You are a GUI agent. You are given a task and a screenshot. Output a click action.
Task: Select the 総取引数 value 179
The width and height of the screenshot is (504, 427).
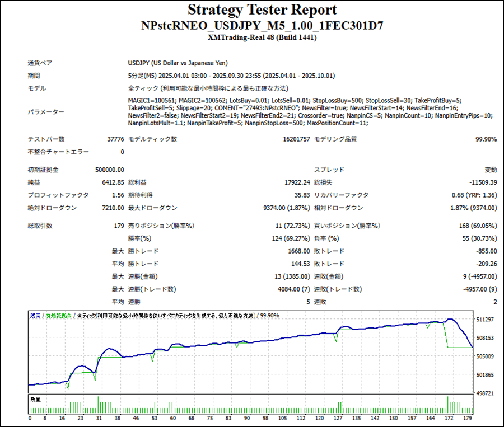(x=119, y=226)
